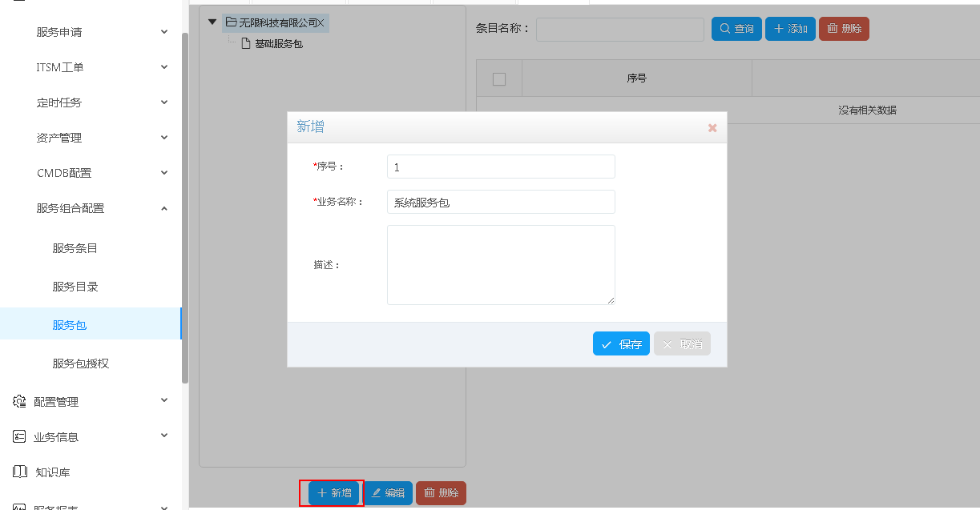Click the 编辑 edit pencil button
Image resolution: width=980 pixels, height=510 pixels.
click(389, 493)
